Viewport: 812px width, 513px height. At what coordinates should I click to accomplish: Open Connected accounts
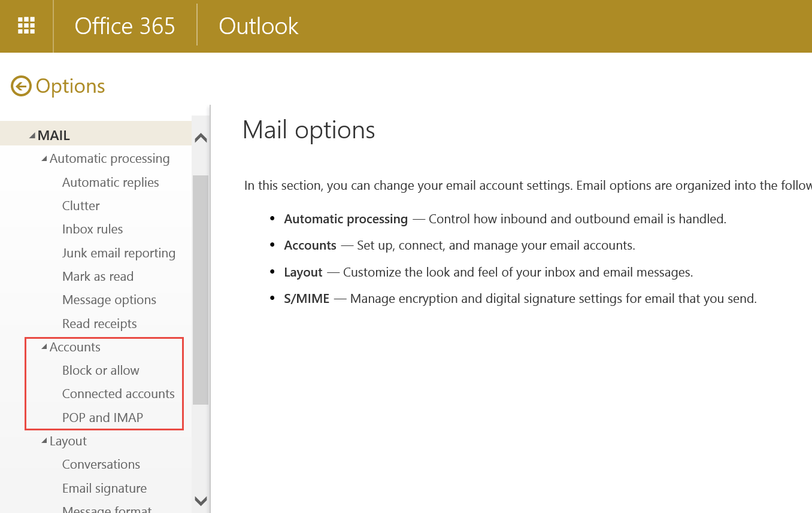tap(118, 393)
